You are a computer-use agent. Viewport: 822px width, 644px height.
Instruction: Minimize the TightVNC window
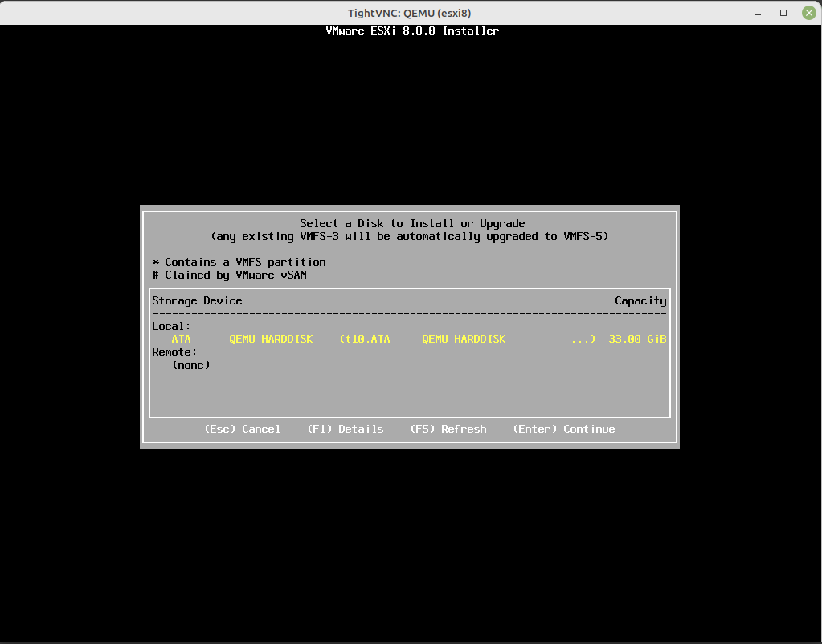coord(758,13)
